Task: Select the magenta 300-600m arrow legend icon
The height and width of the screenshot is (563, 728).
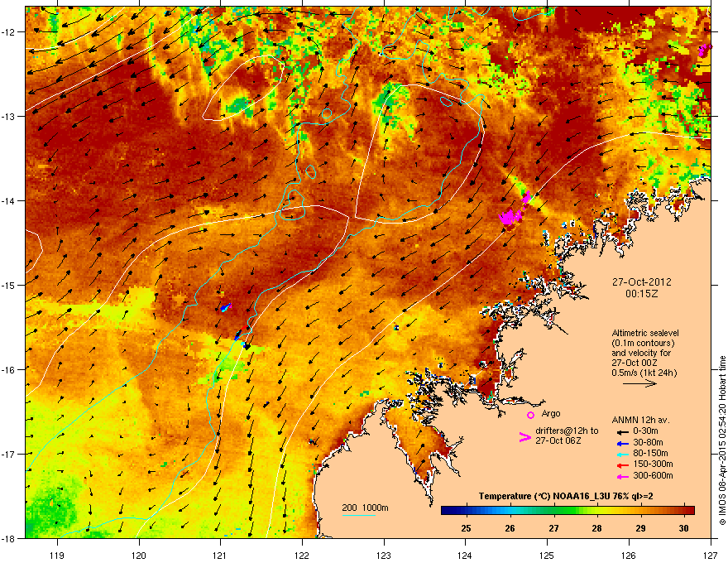Action: click(622, 476)
